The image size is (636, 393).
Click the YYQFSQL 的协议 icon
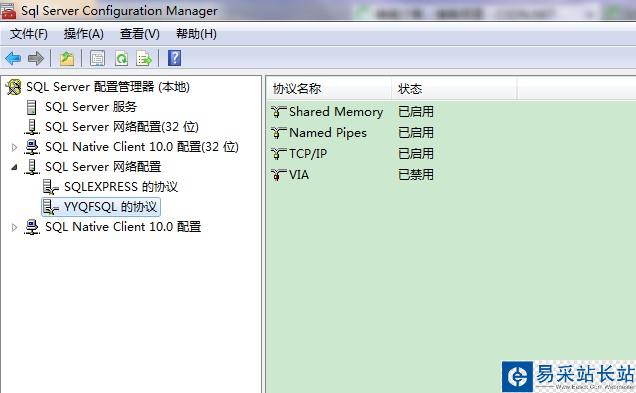click(x=51, y=207)
